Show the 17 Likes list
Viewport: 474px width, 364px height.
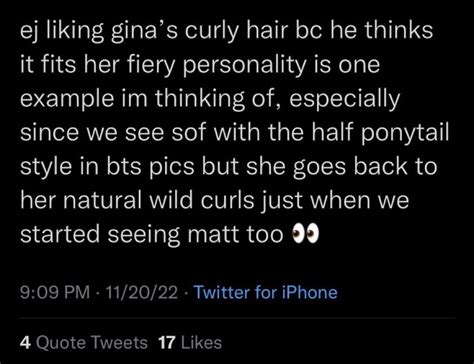(190, 343)
